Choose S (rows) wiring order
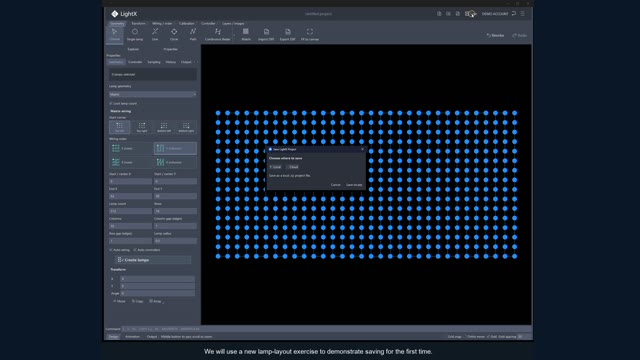Viewport: 640px width, 360px height. pos(131,149)
